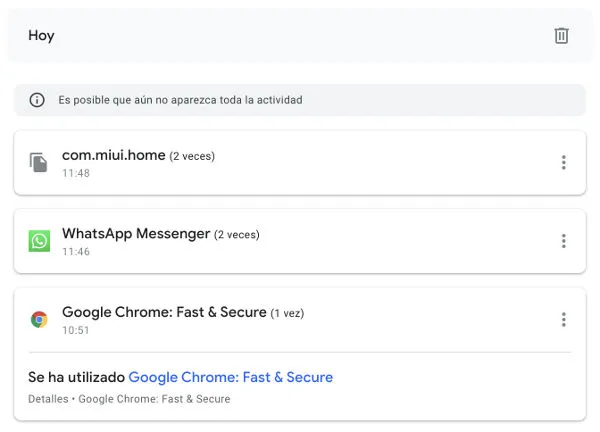Screen dimensions: 600x432
Task: Open Detalles for the Chrome activity
Action: [x=48, y=399]
